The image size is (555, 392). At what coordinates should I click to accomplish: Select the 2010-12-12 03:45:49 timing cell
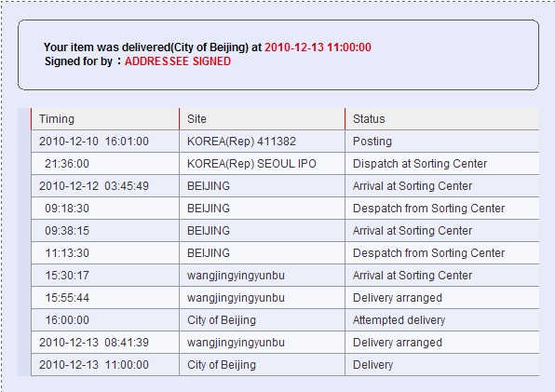[x=105, y=186]
